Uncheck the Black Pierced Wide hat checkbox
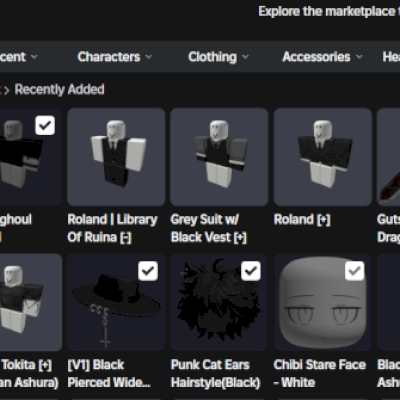The image size is (400, 400). 148,271
